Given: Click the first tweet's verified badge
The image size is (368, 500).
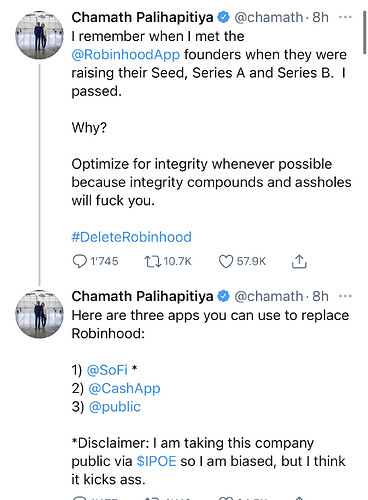Looking at the screenshot, I should pyautogui.click(x=224, y=17).
